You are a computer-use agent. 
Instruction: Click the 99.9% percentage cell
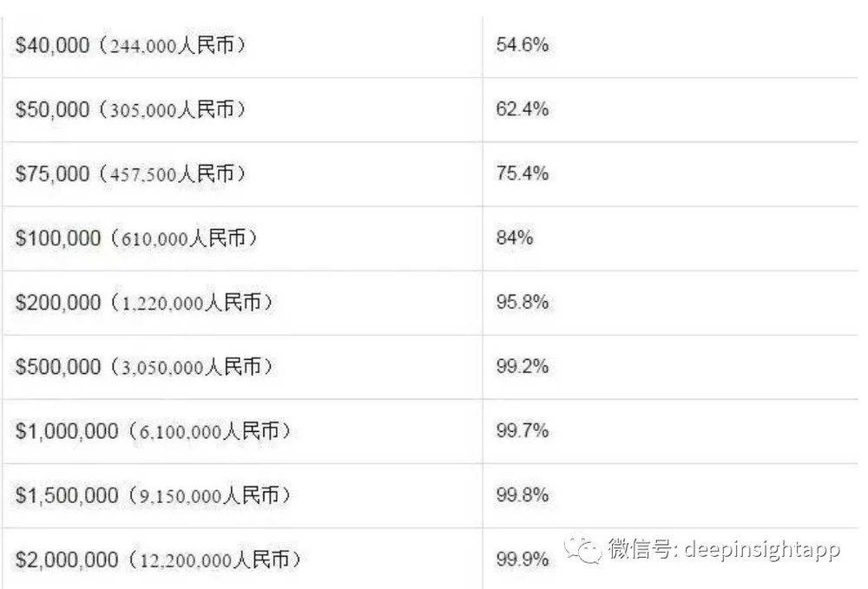point(522,560)
